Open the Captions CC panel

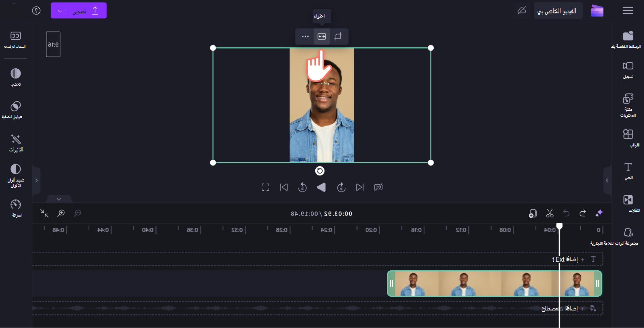[15, 40]
